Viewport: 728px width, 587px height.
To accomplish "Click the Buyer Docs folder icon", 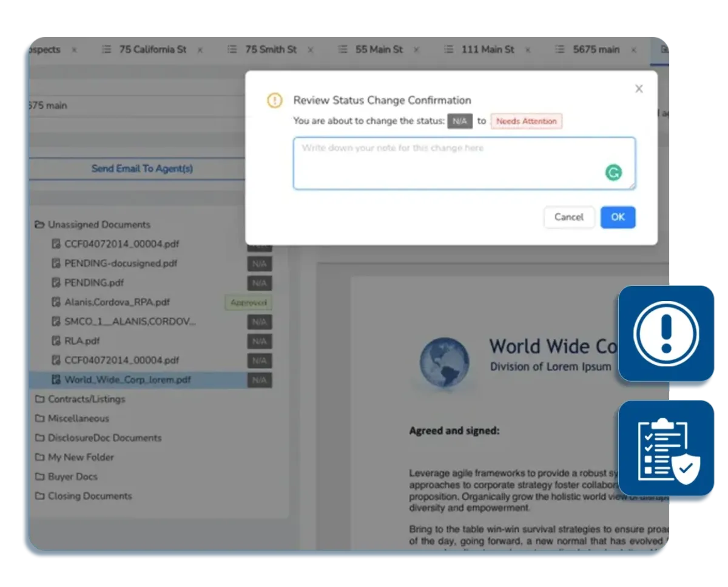I will point(40,477).
